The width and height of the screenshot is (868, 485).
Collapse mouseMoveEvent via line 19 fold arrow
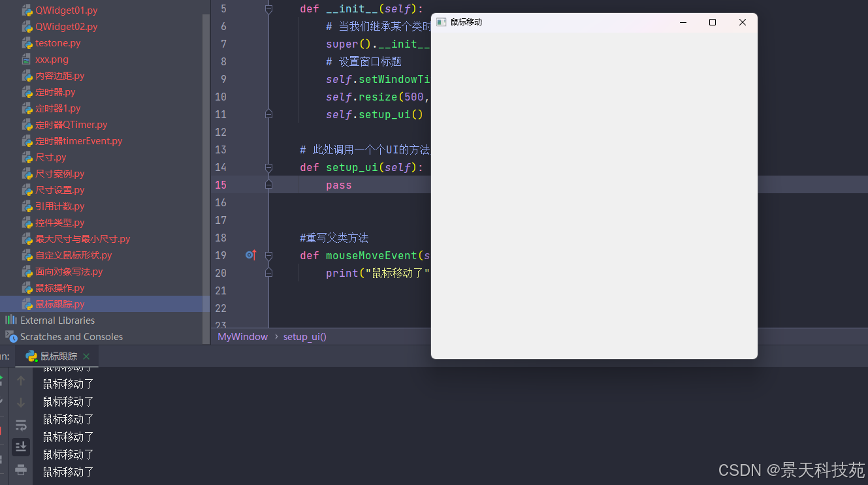click(268, 255)
